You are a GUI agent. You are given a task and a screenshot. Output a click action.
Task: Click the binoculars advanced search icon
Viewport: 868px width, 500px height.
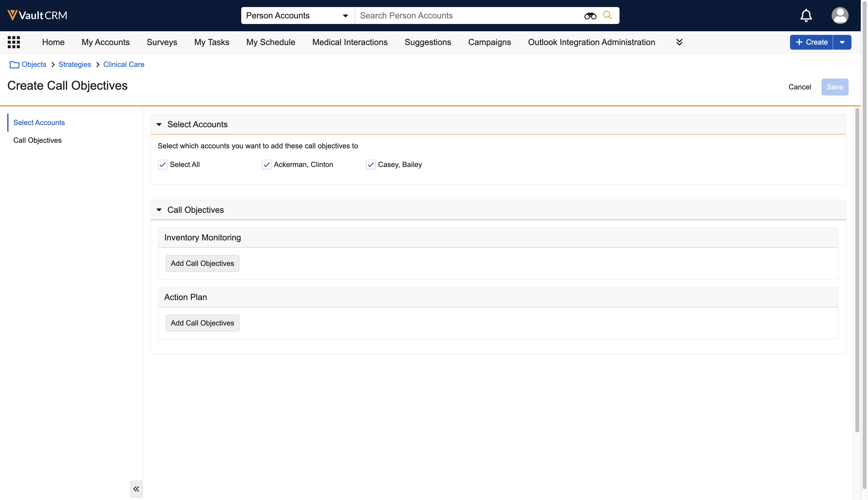tap(590, 16)
